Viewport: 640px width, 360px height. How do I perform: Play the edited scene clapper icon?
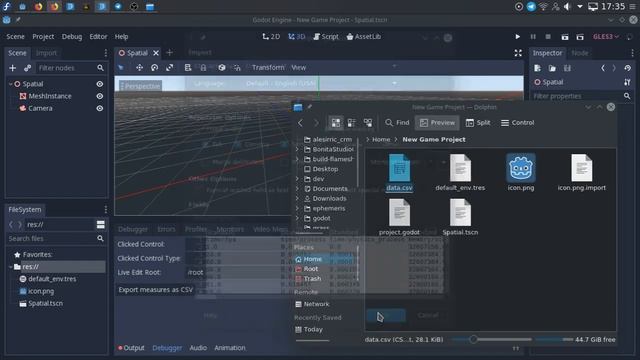(564, 37)
